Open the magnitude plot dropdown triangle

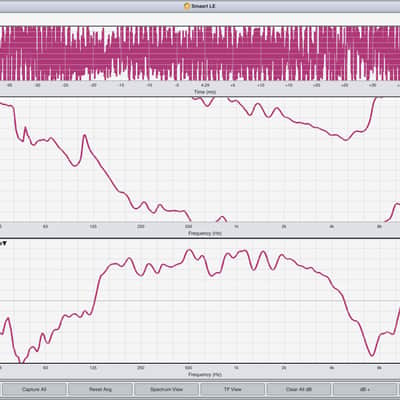click(4, 244)
